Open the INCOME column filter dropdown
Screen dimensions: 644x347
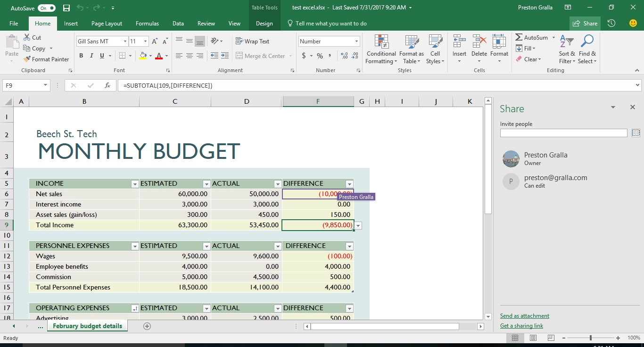pyautogui.click(x=135, y=184)
